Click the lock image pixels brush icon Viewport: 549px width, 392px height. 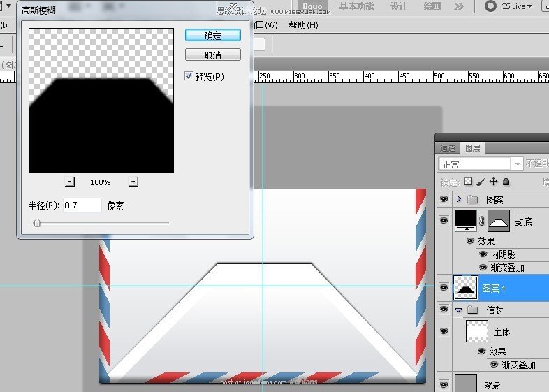(481, 182)
